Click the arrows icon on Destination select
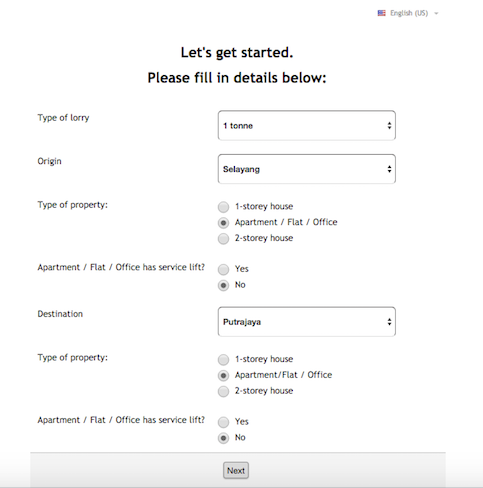Screen dimensions: 483x488 tap(389, 322)
